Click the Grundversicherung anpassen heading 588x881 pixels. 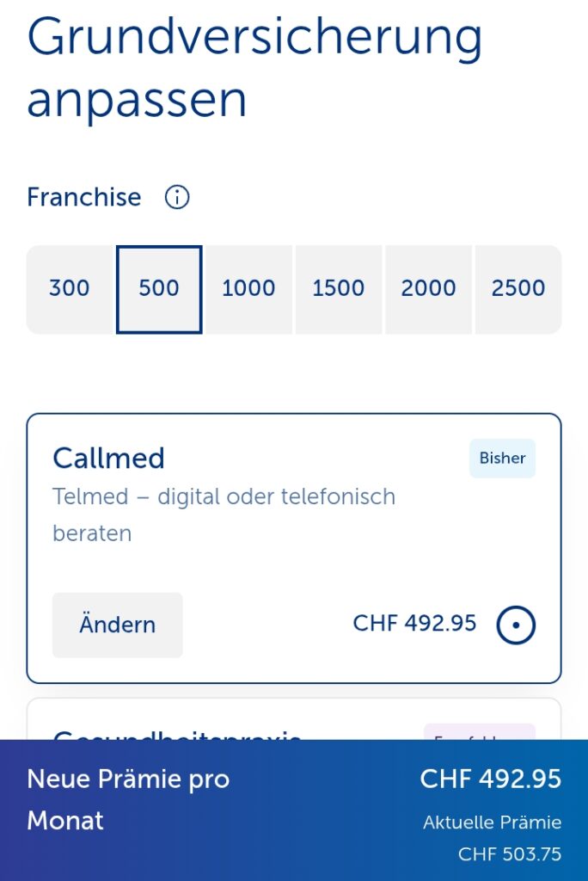pos(254,67)
